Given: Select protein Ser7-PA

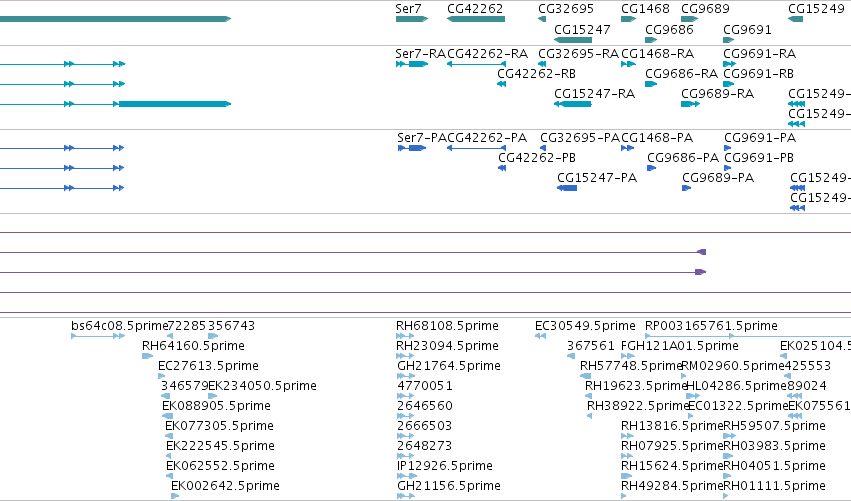Looking at the screenshot, I should point(422,138).
